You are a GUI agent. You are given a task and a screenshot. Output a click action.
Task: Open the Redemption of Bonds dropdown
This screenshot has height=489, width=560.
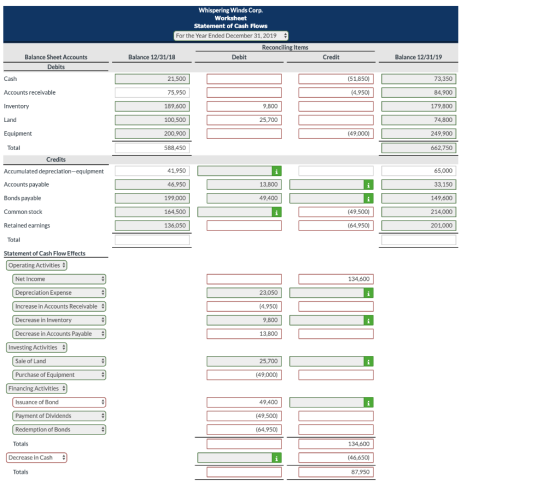click(x=59, y=429)
